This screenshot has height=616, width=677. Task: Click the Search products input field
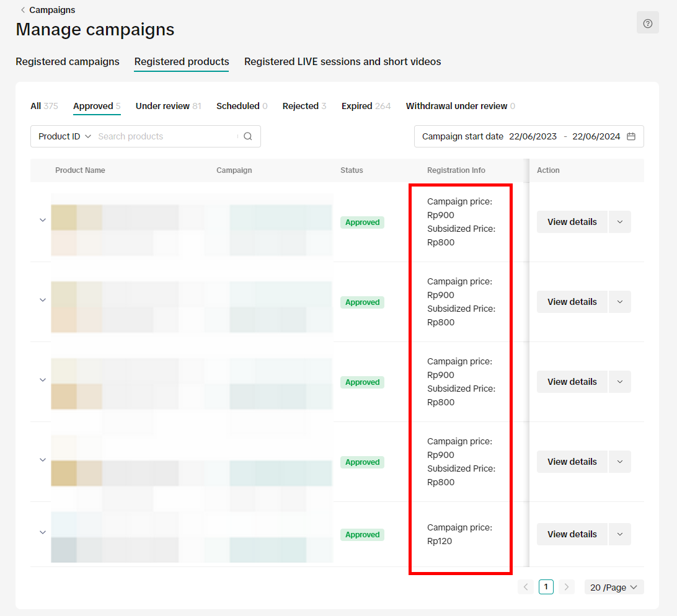(166, 136)
